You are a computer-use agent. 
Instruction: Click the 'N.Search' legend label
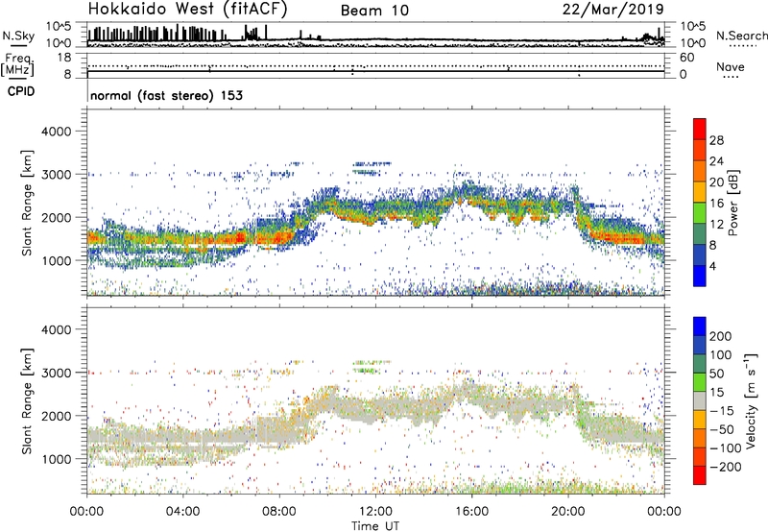pos(741,36)
